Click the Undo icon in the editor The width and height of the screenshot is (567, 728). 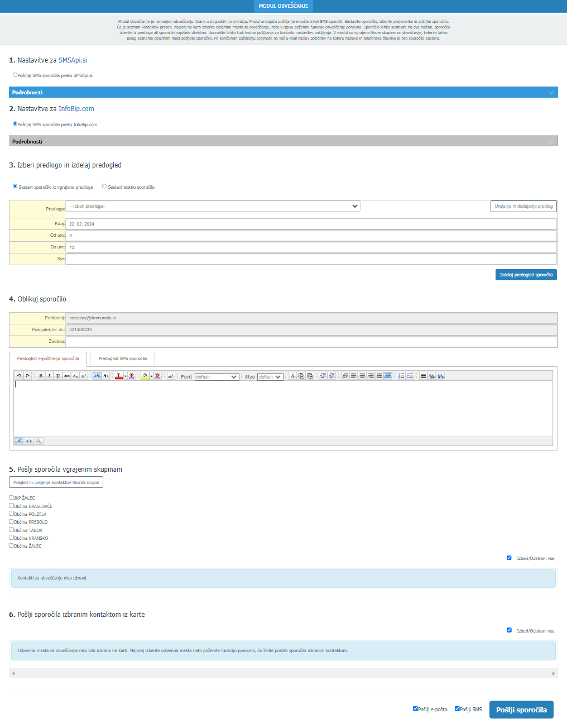[x=18, y=376]
